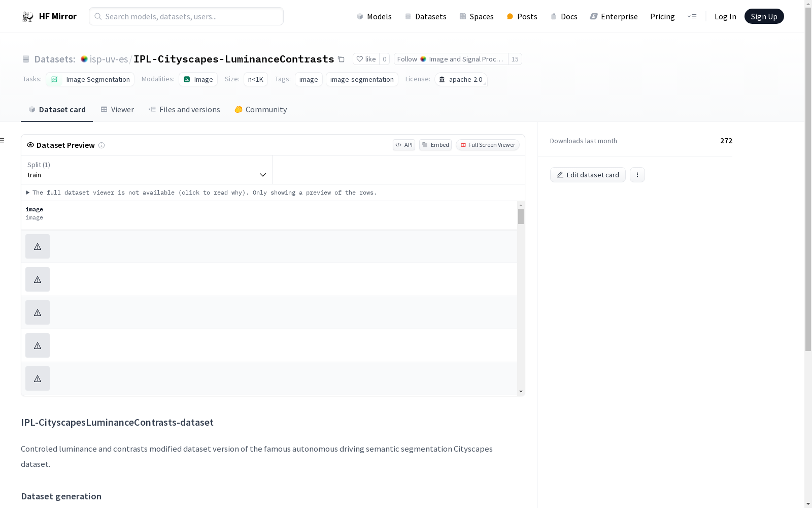Click the HF Mirror logo icon
The height and width of the screenshot is (508, 812).
click(28, 17)
